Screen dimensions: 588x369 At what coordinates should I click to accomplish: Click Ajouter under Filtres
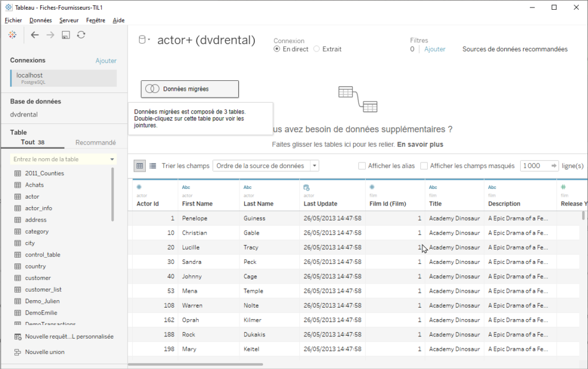click(x=435, y=49)
